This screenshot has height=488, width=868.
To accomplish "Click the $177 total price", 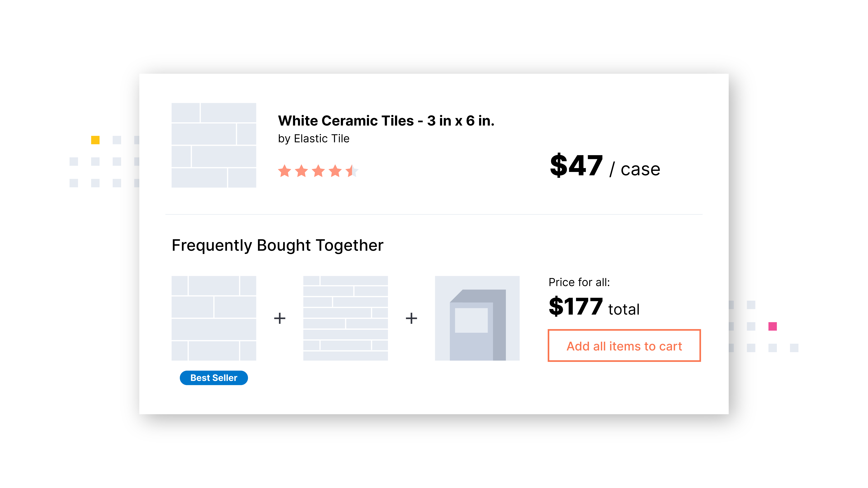I will point(594,307).
